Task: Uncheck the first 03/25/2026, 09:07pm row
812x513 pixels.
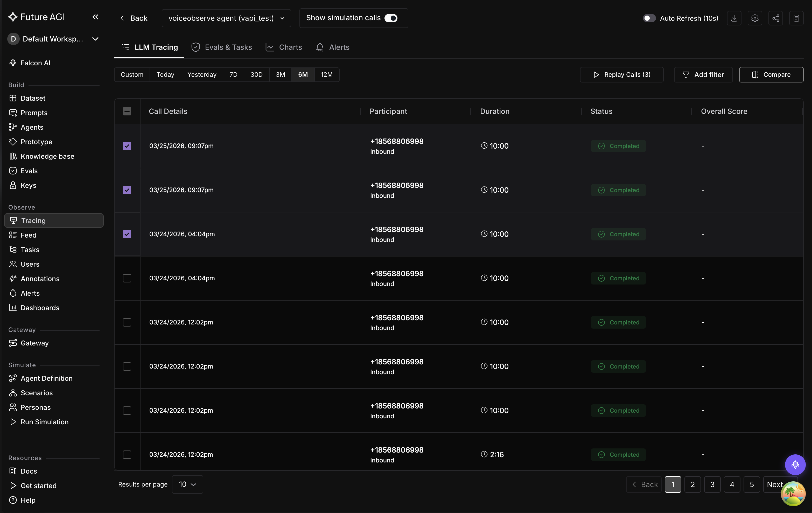Action: (127, 146)
